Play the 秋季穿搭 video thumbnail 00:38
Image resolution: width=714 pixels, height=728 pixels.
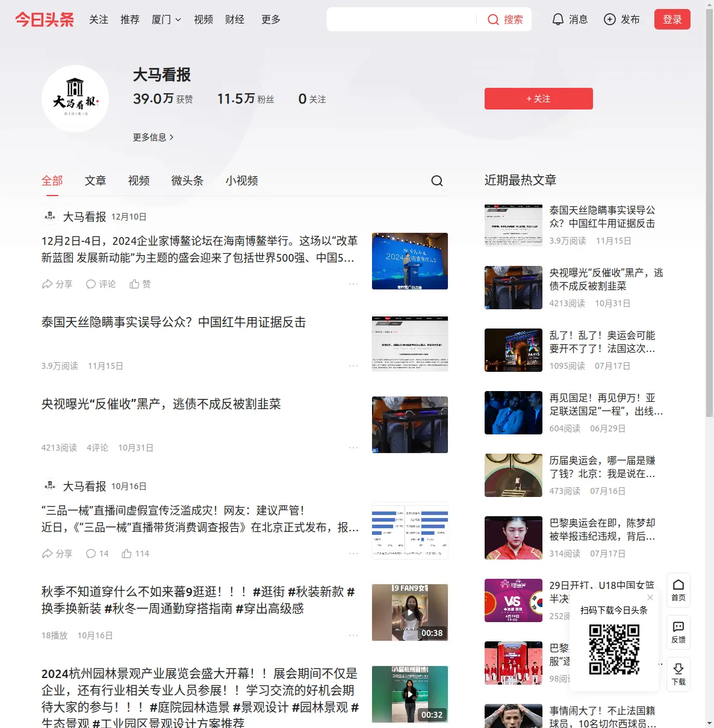[410, 612]
